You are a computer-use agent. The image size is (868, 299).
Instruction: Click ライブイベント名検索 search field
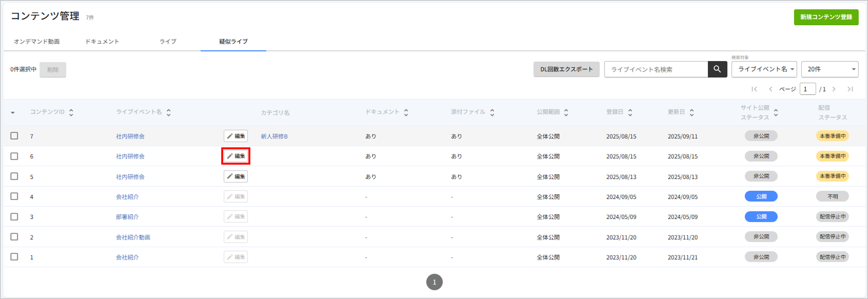coord(656,69)
